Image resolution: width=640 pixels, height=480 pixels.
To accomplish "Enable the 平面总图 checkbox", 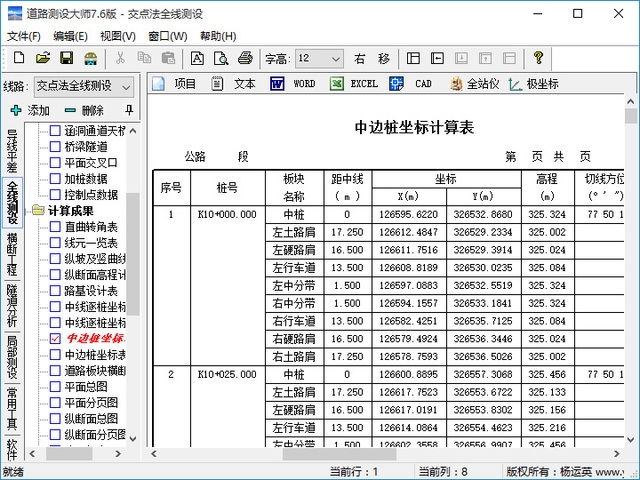I will pyautogui.click(x=56, y=387).
